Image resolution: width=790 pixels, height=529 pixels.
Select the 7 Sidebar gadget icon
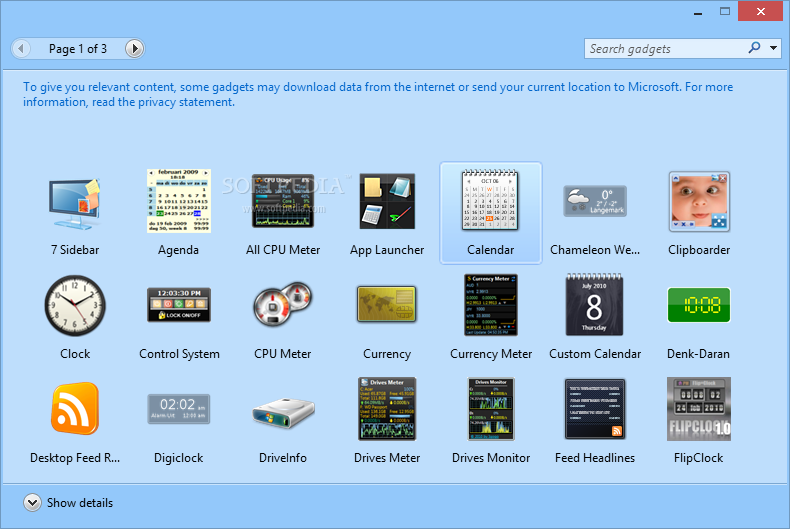click(75, 204)
